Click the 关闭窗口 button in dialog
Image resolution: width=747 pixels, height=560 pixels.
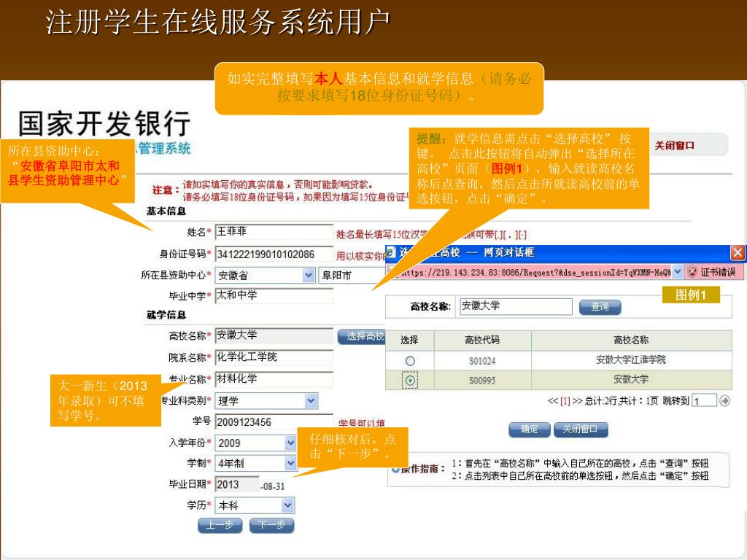click(580, 429)
